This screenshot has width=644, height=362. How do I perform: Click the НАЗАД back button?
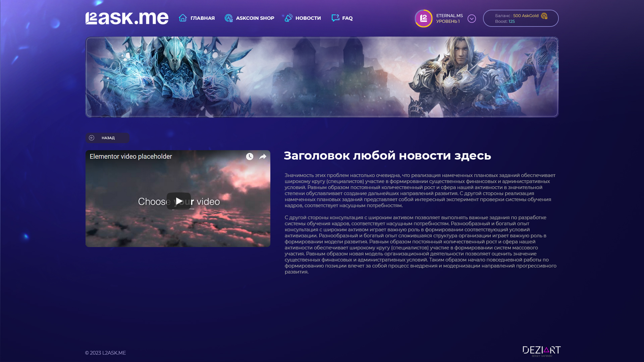pyautogui.click(x=107, y=138)
